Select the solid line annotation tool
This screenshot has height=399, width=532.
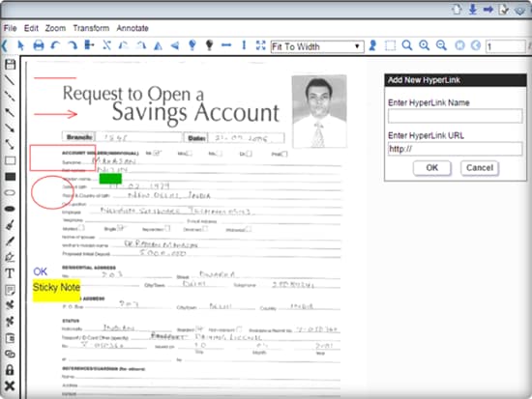point(10,80)
